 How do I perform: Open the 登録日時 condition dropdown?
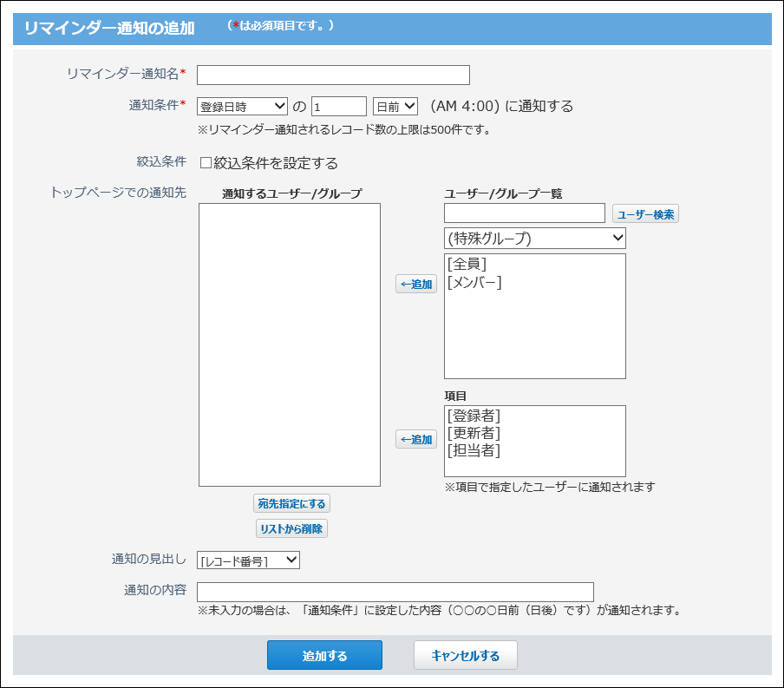click(x=242, y=107)
